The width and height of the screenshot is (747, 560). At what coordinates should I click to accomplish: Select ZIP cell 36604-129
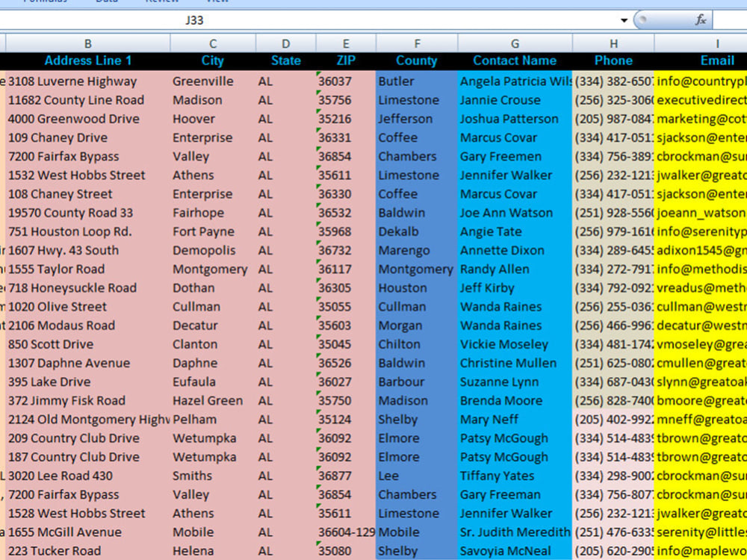coord(346,532)
